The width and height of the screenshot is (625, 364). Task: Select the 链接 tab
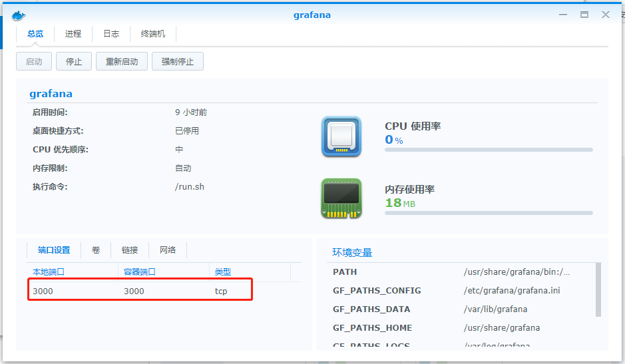[x=130, y=250]
